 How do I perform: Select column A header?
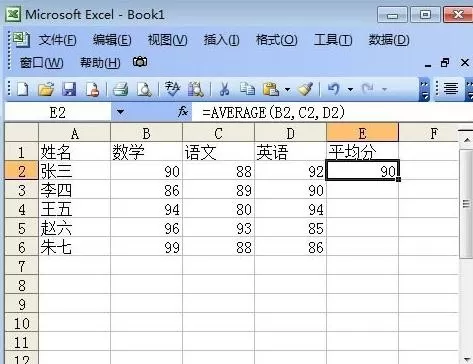pos(75,133)
